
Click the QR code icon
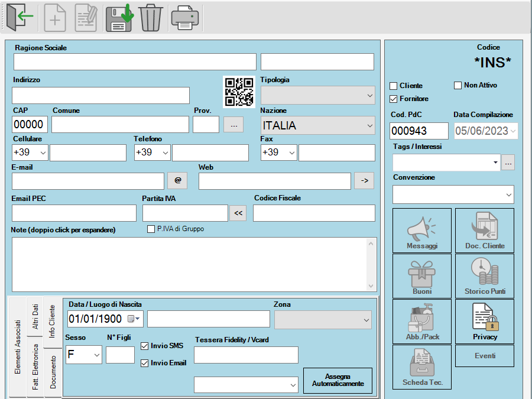click(x=239, y=91)
